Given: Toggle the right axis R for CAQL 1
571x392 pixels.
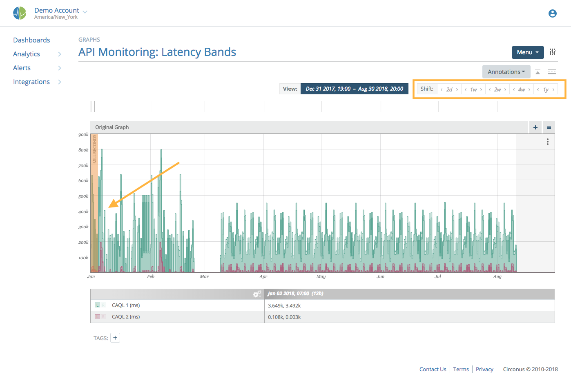Looking at the screenshot, I should point(103,305).
